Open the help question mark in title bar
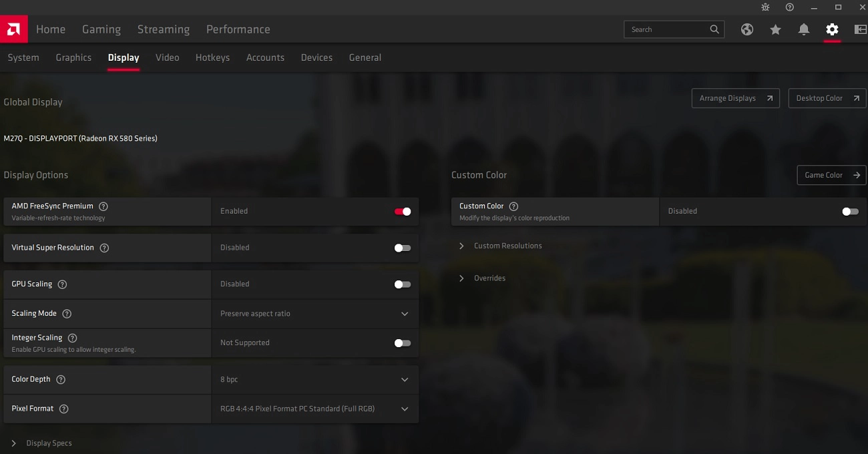Viewport: 868px width, 454px height. (x=790, y=7)
